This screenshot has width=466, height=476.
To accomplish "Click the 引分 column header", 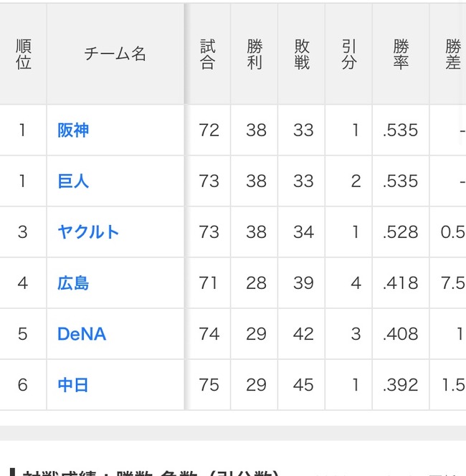I will 349,54.
